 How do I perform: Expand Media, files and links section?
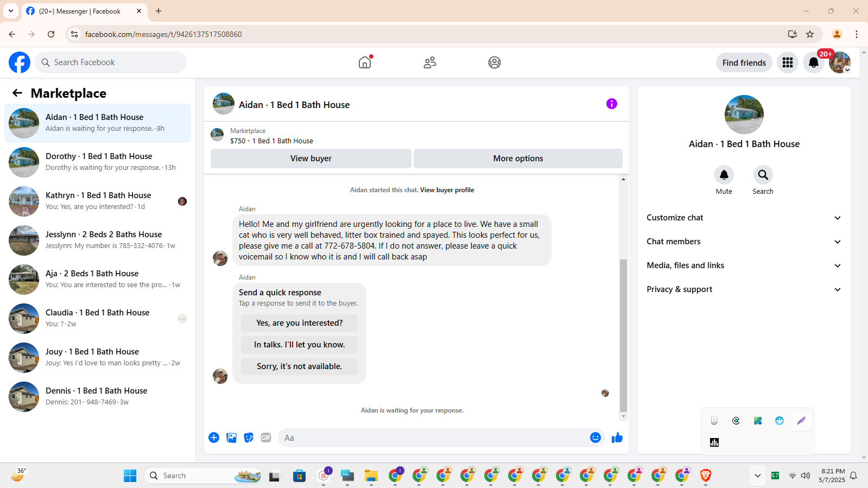pos(744,265)
